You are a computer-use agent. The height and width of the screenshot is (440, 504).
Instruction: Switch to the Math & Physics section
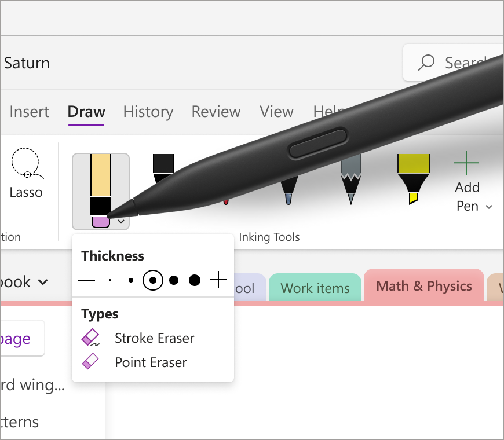pos(423,285)
